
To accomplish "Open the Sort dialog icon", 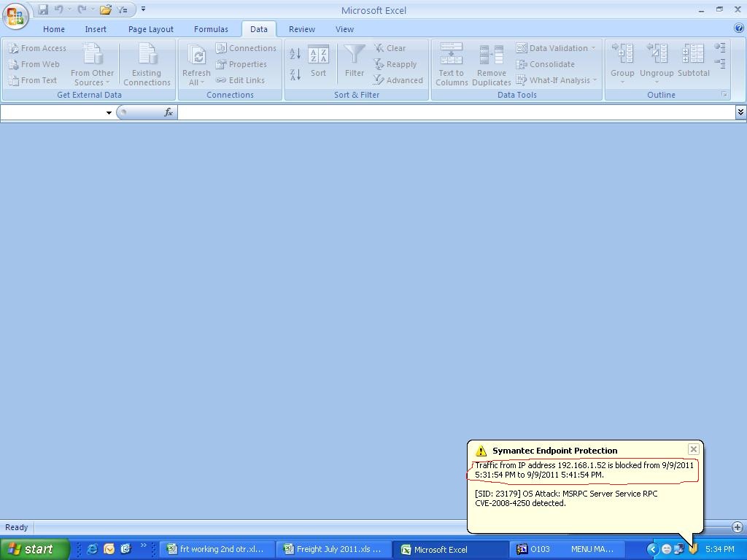I will click(318, 61).
